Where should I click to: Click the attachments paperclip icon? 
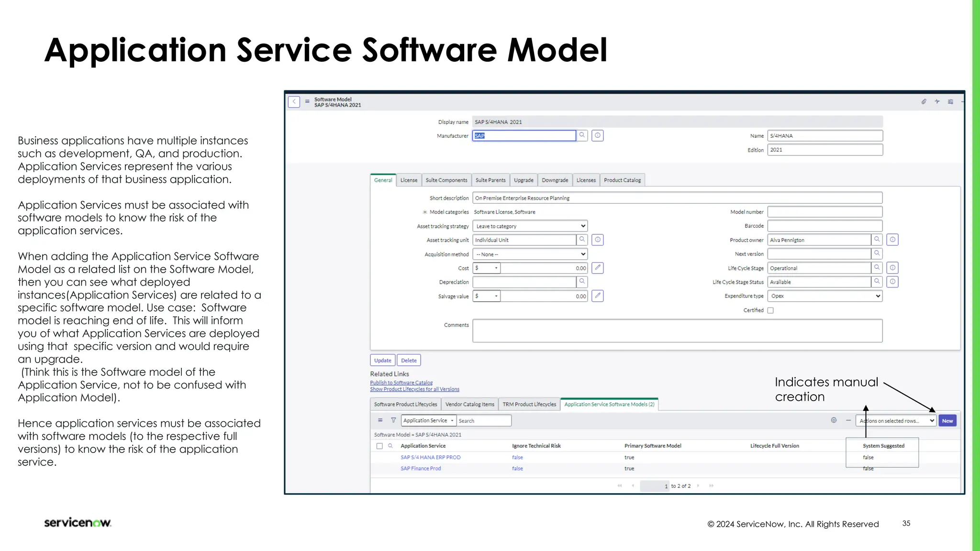[924, 101]
